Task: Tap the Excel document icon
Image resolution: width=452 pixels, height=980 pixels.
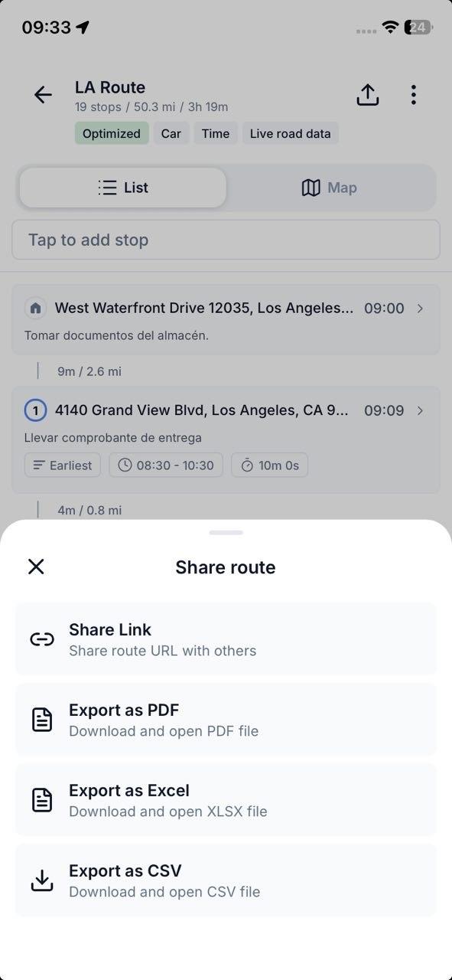Action: tap(42, 799)
